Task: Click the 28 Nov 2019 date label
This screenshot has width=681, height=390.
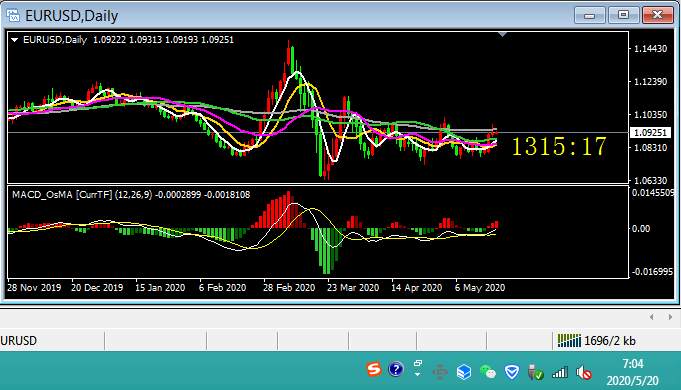Action: tap(34, 288)
